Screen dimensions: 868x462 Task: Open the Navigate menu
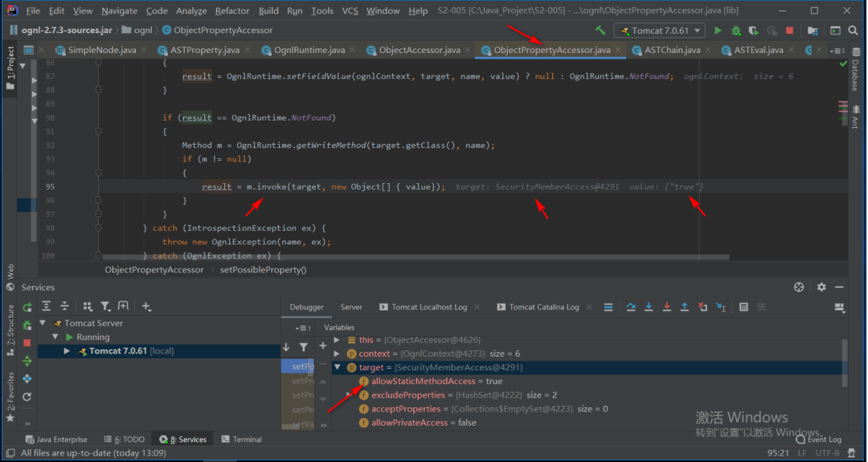pos(119,10)
